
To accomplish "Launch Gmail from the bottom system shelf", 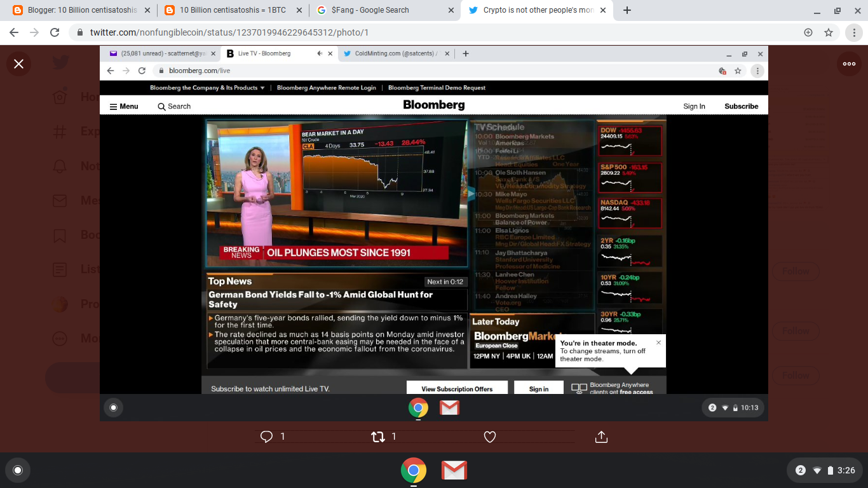I will [x=454, y=471].
